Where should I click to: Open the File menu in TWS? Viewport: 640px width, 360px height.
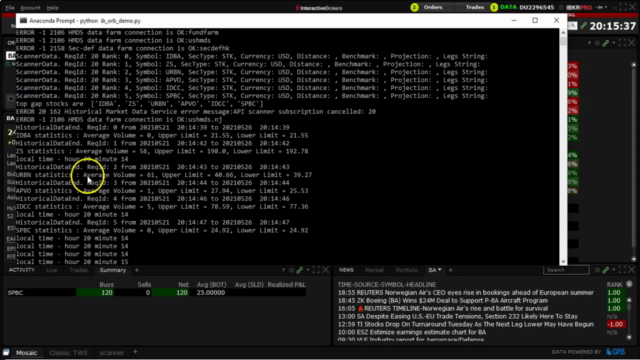coord(10,8)
